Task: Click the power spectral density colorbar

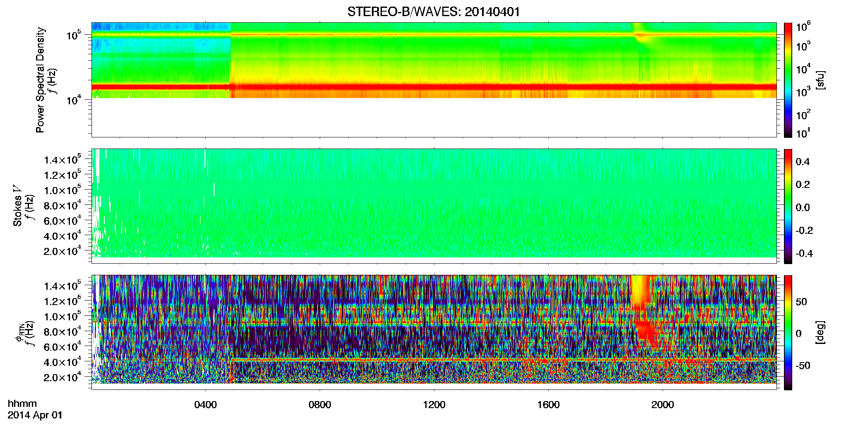Action: [x=788, y=80]
